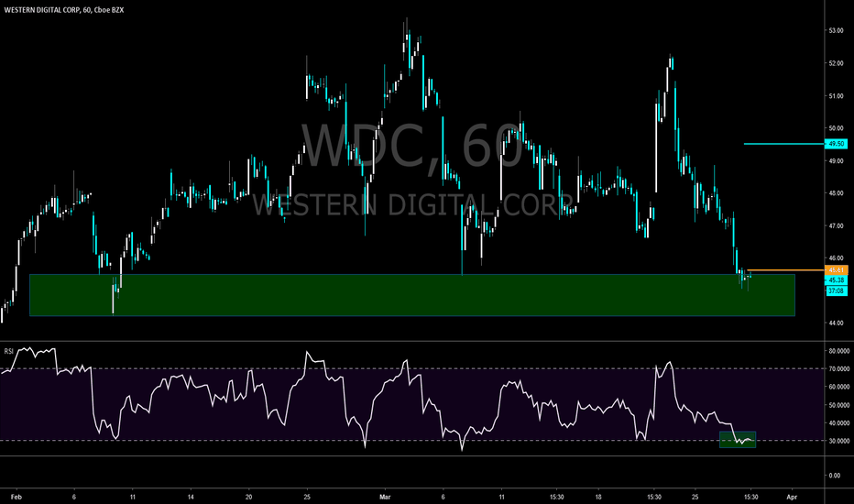Click the WESTERN DIGITAL CORP, 60, Cboe BZX title
Screen dimensions: 854x504
(x=64, y=10)
